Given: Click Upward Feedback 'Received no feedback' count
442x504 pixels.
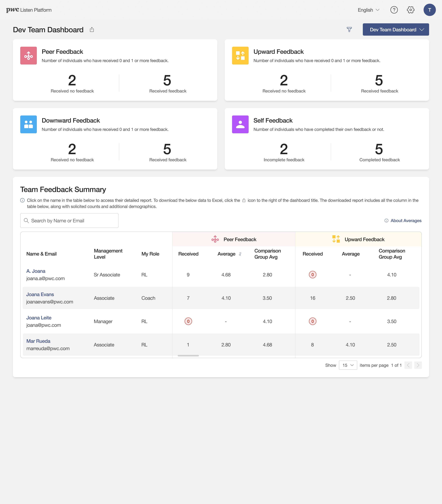Looking at the screenshot, I should click(x=284, y=80).
